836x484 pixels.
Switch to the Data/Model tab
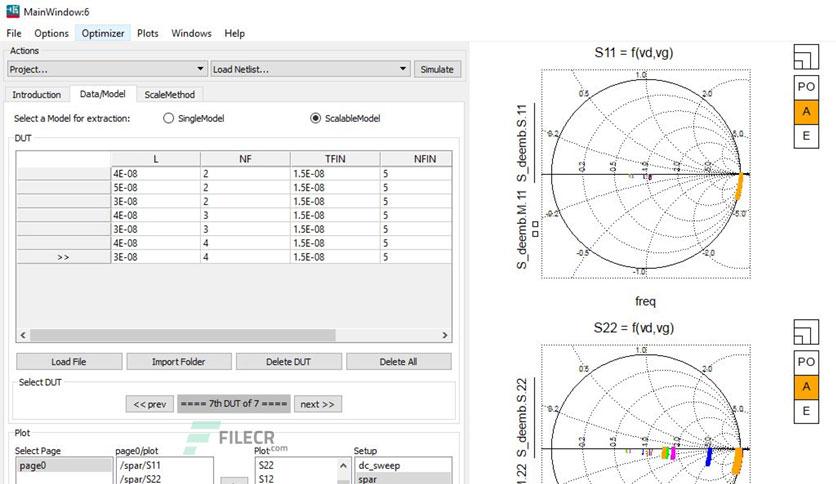(x=102, y=94)
